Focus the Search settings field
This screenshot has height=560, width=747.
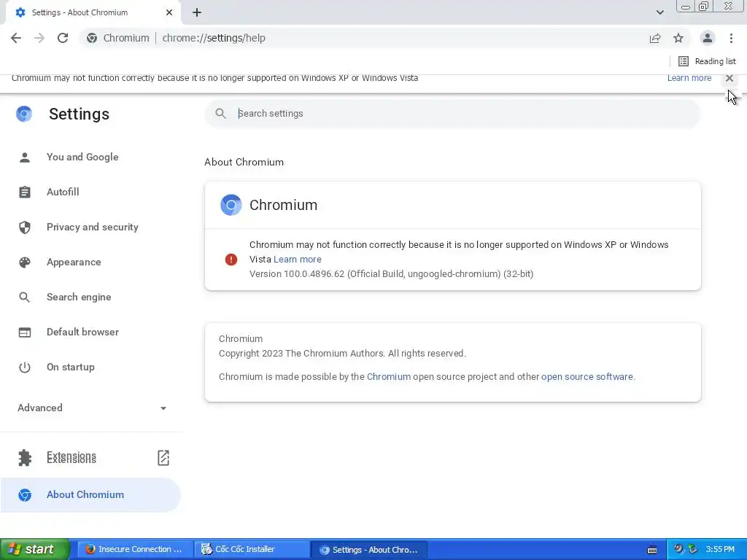(x=452, y=113)
